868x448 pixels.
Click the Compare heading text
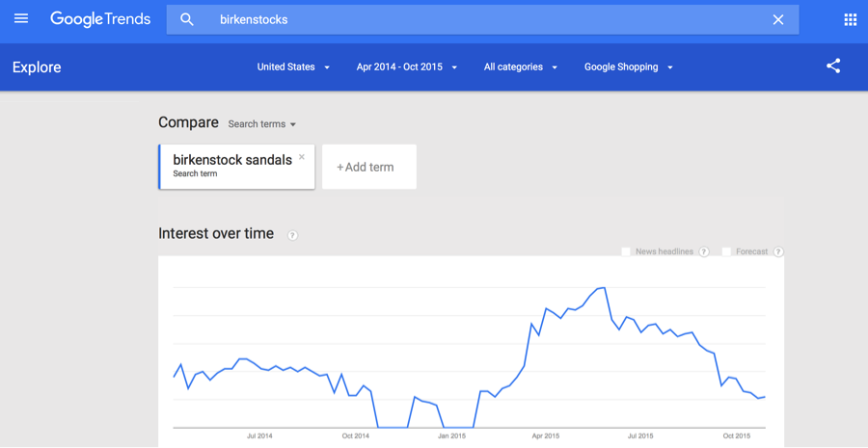pyautogui.click(x=188, y=122)
